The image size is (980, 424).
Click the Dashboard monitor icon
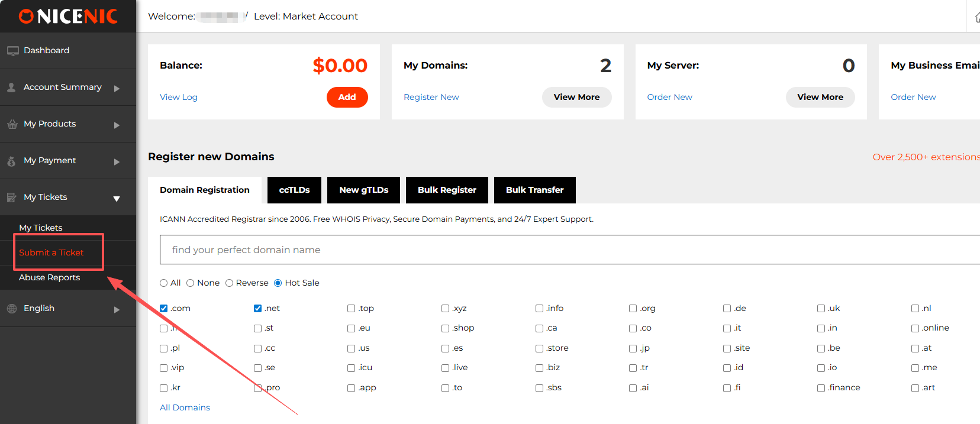pos(12,51)
